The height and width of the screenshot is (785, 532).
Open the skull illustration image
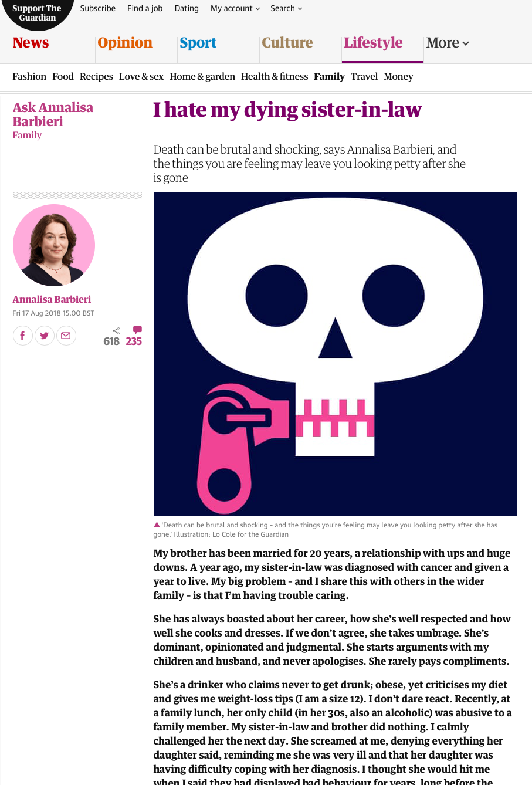point(336,354)
